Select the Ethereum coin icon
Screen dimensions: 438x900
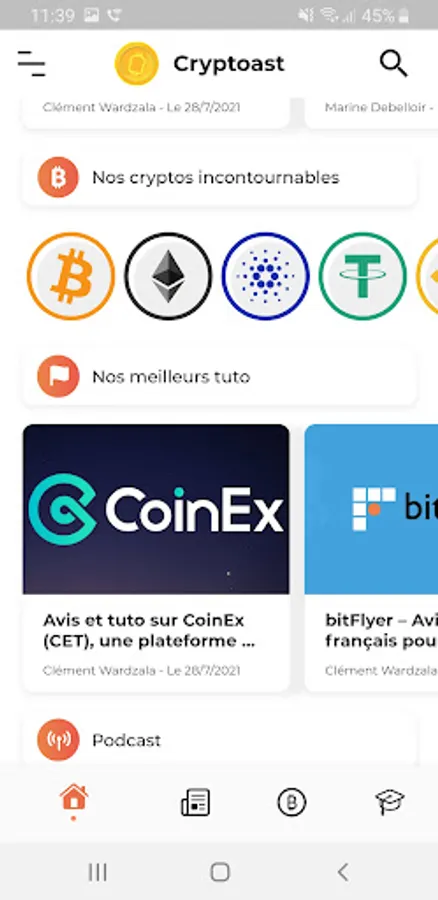coord(168,276)
